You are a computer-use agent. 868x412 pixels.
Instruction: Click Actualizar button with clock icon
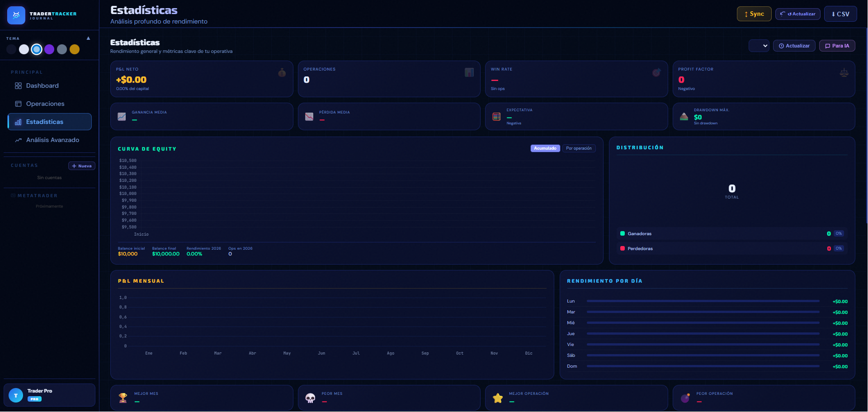pyautogui.click(x=794, y=46)
